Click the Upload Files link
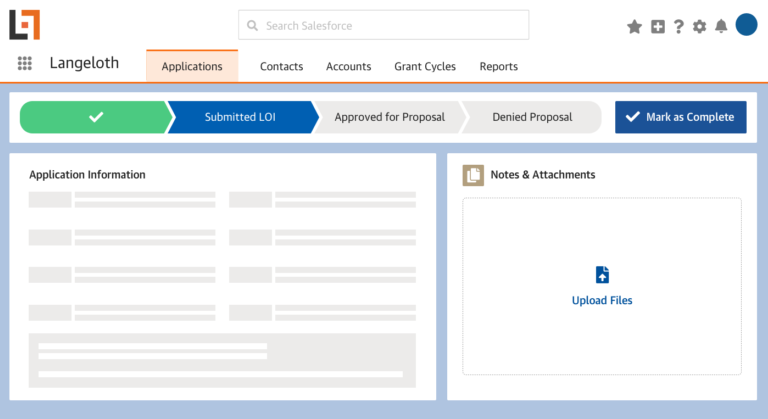 click(x=602, y=300)
